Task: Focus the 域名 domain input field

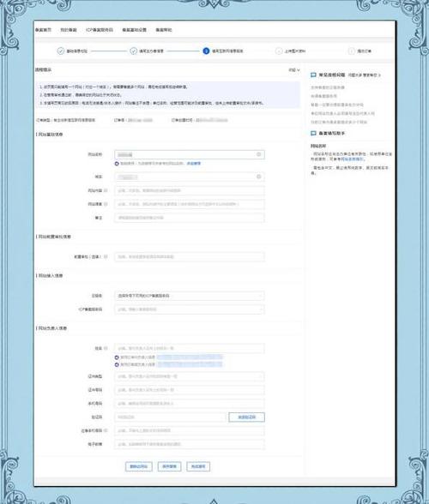Action: [x=190, y=177]
